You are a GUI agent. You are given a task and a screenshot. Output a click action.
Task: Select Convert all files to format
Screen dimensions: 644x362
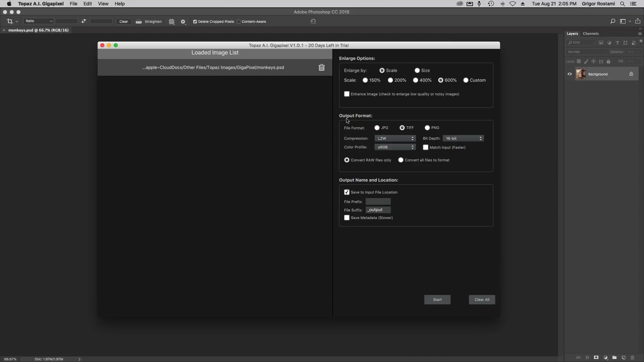(x=400, y=160)
